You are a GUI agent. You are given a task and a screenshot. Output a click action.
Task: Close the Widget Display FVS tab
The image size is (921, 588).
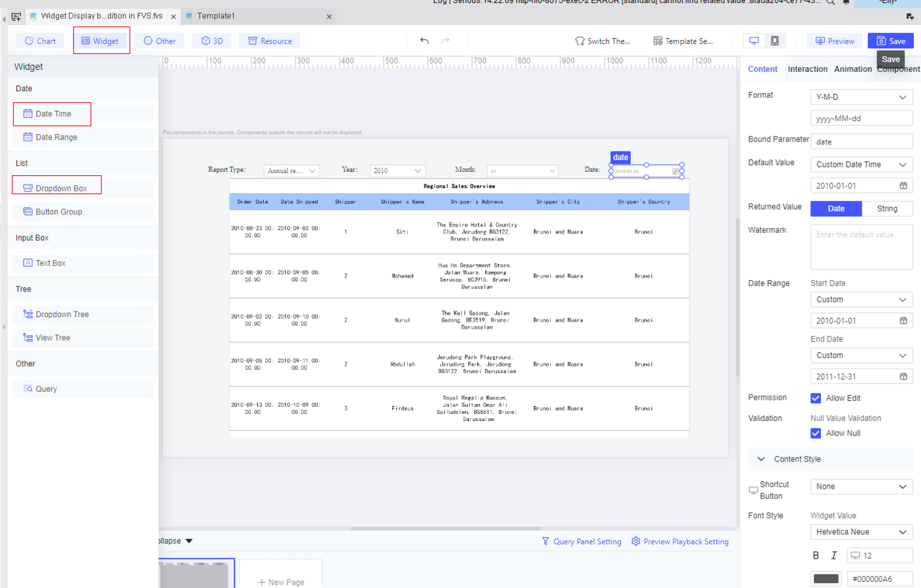click(173, 16)
